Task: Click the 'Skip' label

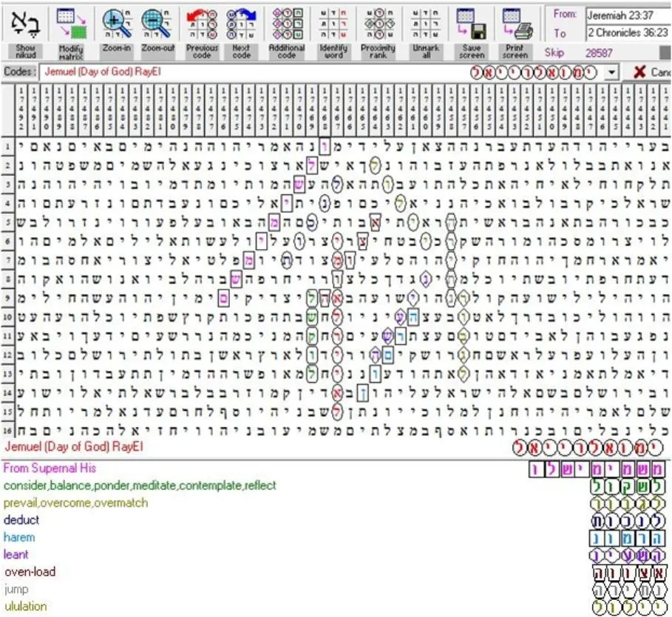Action: coord(554,52)
